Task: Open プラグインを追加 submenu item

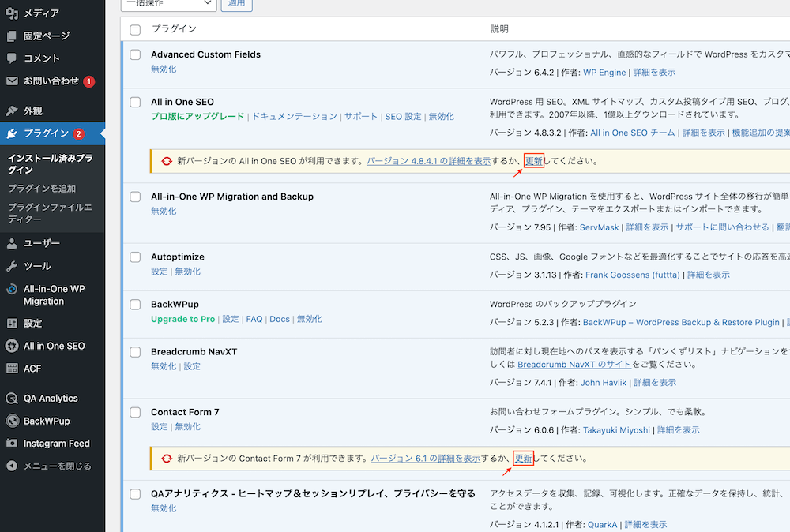Action: click(42, 189)
